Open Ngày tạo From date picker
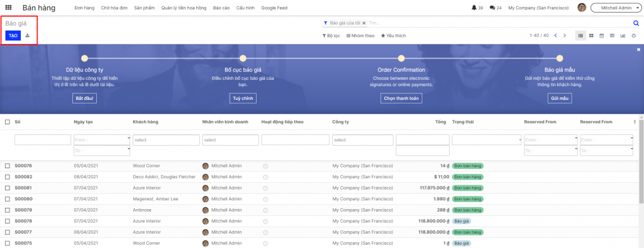This screenshot has height=248, width=644. 102,140
